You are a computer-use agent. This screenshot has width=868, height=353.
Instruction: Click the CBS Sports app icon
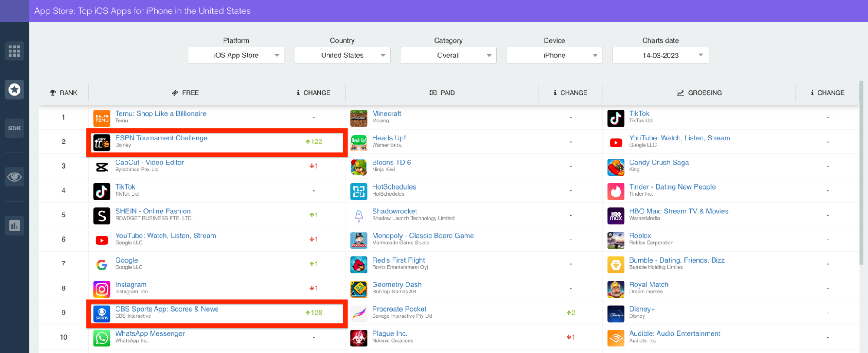(x=102, y=313)
